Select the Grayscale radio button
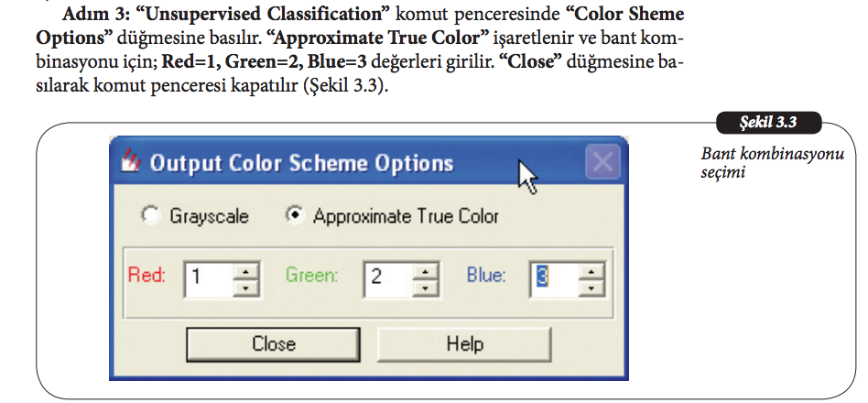Viewport: 868px width, 403px height. pos(149,216)
